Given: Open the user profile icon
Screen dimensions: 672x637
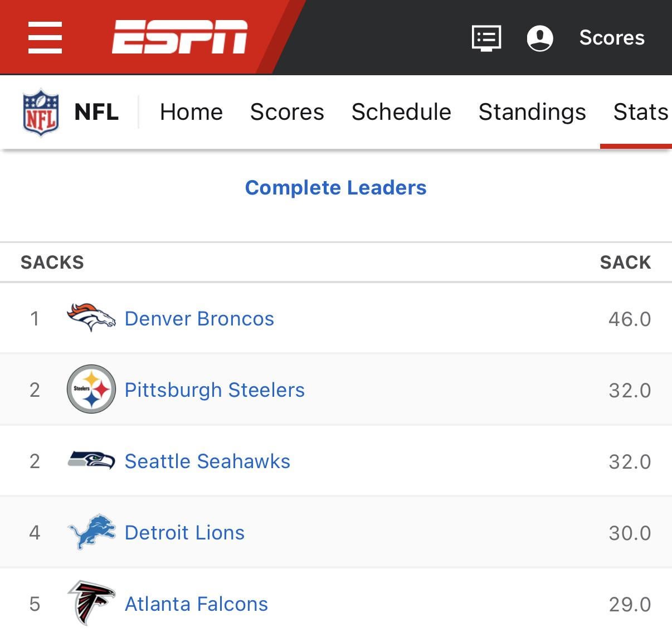Looking at the screenshot, I should 539,38.
